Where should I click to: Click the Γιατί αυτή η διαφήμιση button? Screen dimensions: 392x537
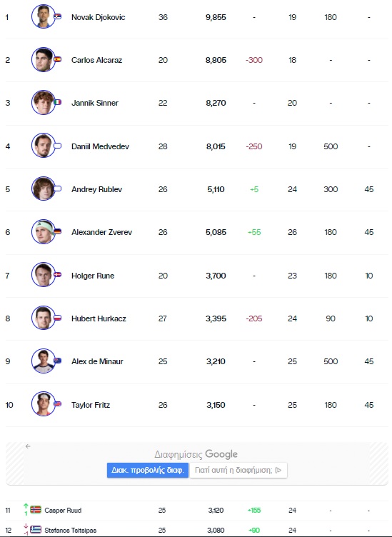(238, 470)
